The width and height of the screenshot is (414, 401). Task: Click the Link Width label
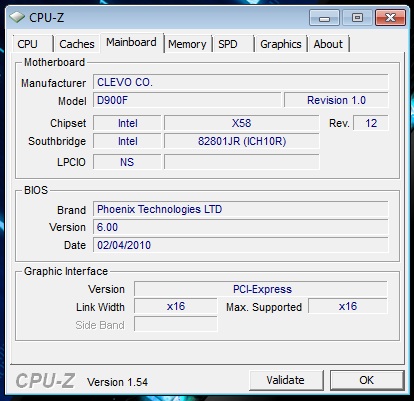(100, 307)
